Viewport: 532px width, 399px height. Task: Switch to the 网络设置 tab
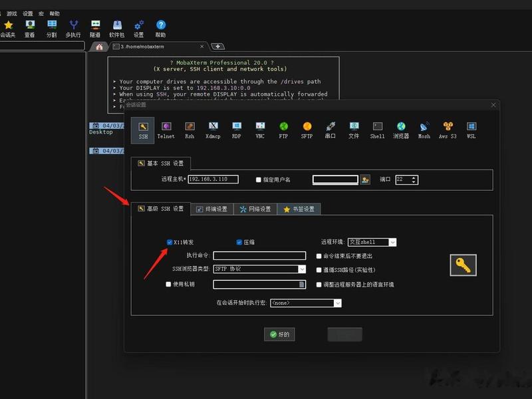(x=255, y=209)
